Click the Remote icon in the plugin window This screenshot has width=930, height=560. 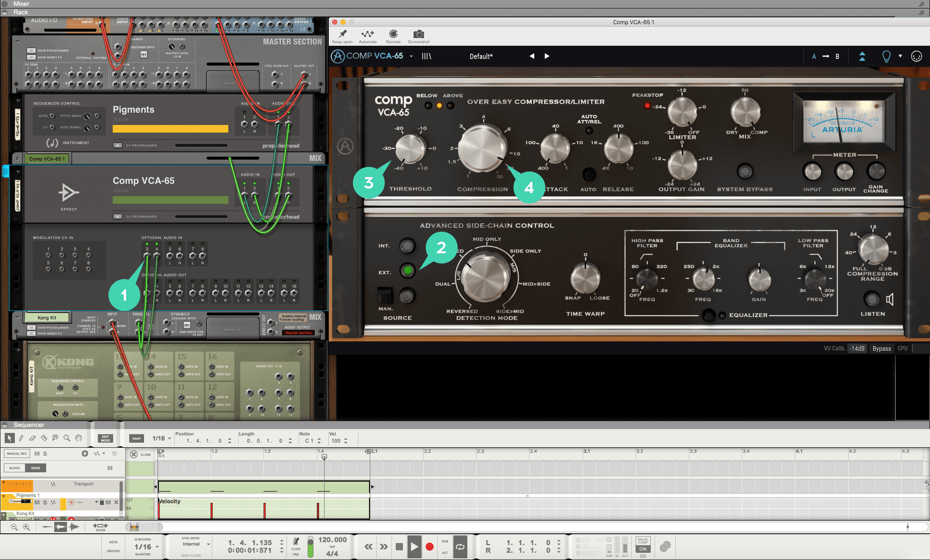point(393,34)
